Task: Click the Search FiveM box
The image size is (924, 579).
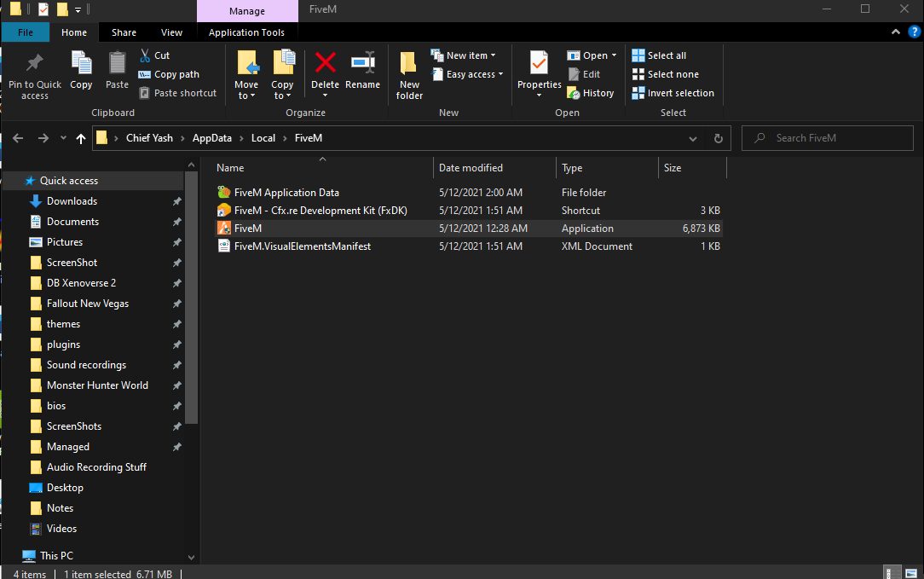Action: [x=828, y=138]
